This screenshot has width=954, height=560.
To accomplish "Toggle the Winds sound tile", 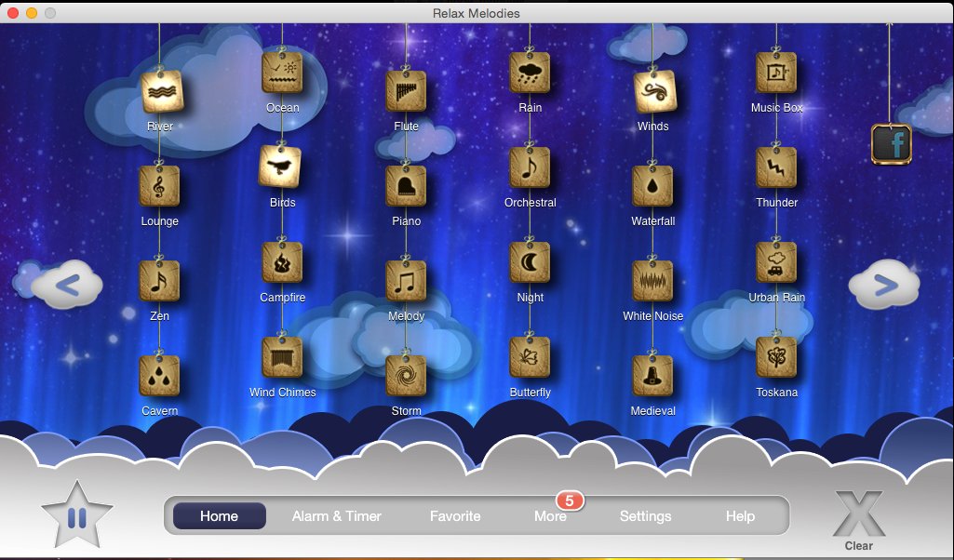I will click(654, 92).
